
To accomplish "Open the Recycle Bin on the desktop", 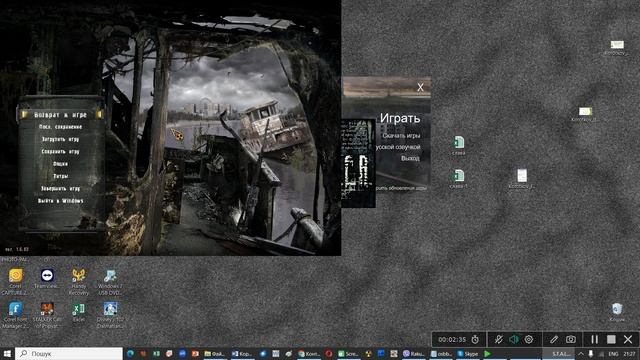I will click(617, 312).
